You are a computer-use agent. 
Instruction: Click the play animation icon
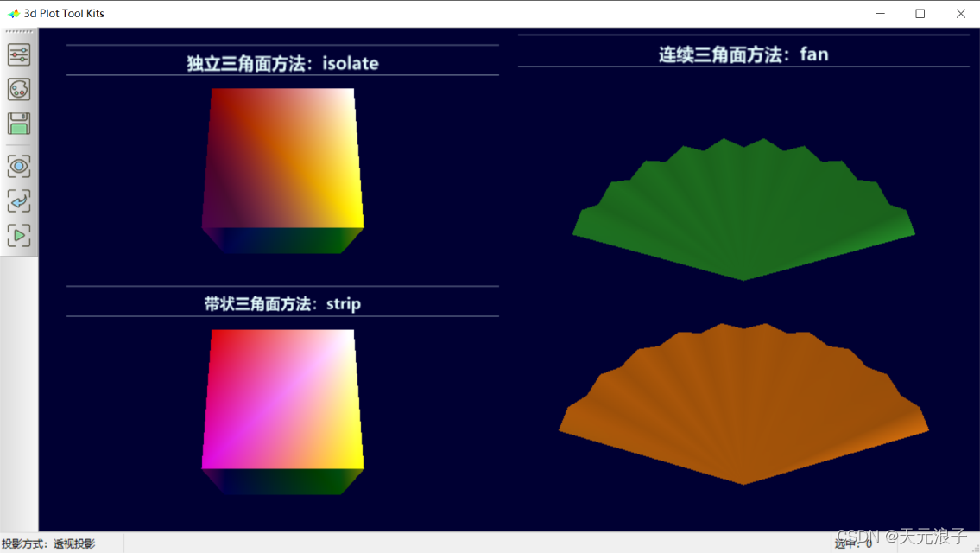click(x=19, y=236)
